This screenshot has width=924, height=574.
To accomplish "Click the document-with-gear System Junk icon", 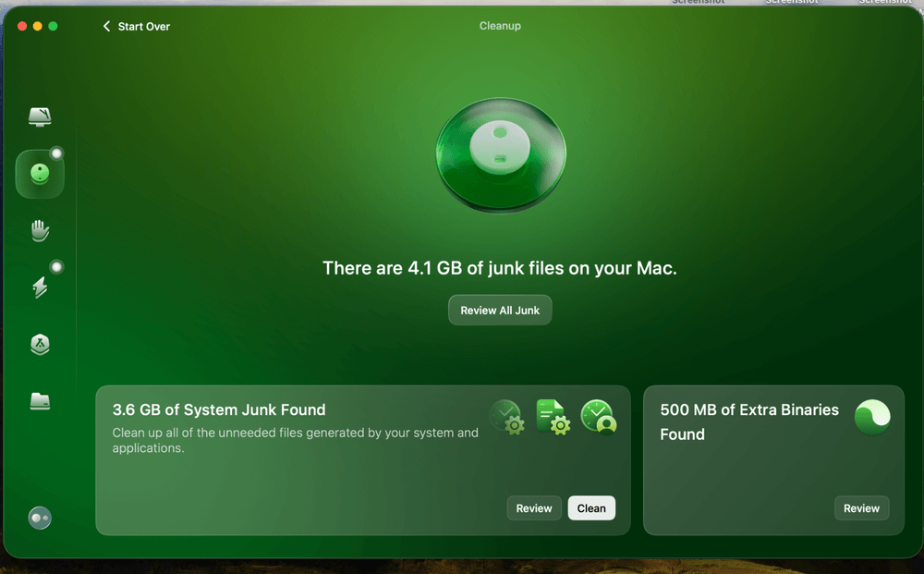I will coord(553,417).
